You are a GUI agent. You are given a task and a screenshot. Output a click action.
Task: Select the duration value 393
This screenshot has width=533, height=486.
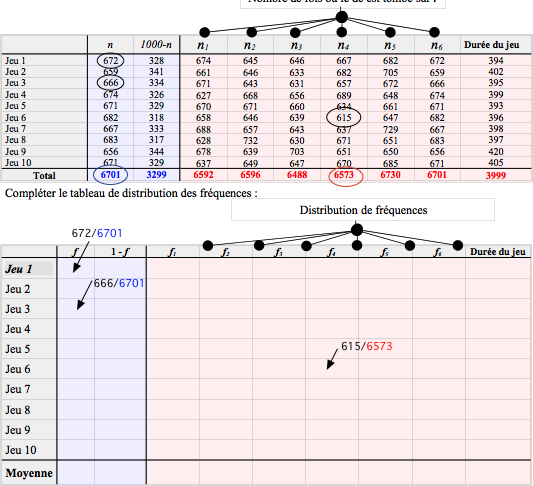tap(496, 106)
